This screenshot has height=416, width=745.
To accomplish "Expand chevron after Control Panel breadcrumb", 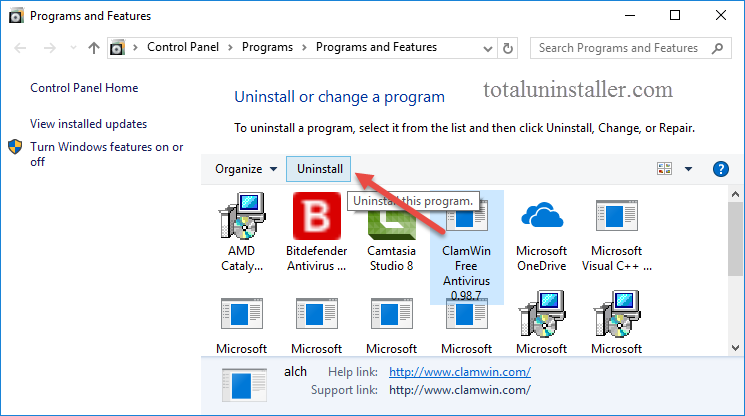I will [x=230, y=47].
